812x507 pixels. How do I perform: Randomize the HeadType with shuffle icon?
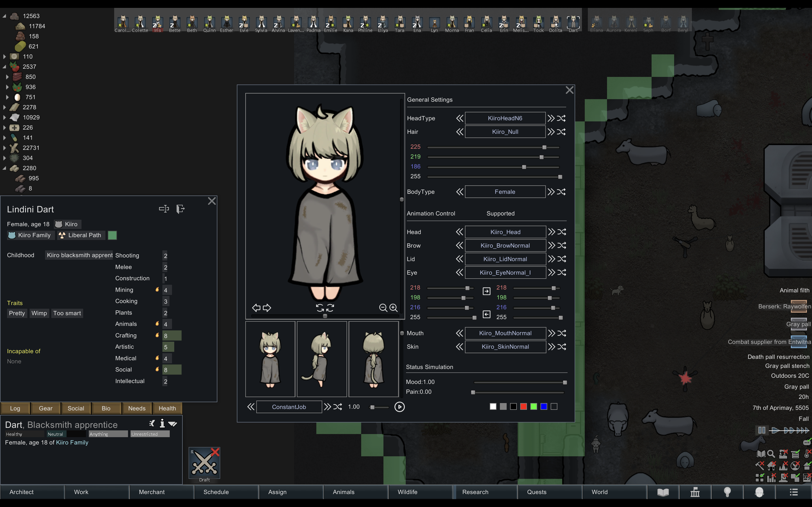point(561,118)
